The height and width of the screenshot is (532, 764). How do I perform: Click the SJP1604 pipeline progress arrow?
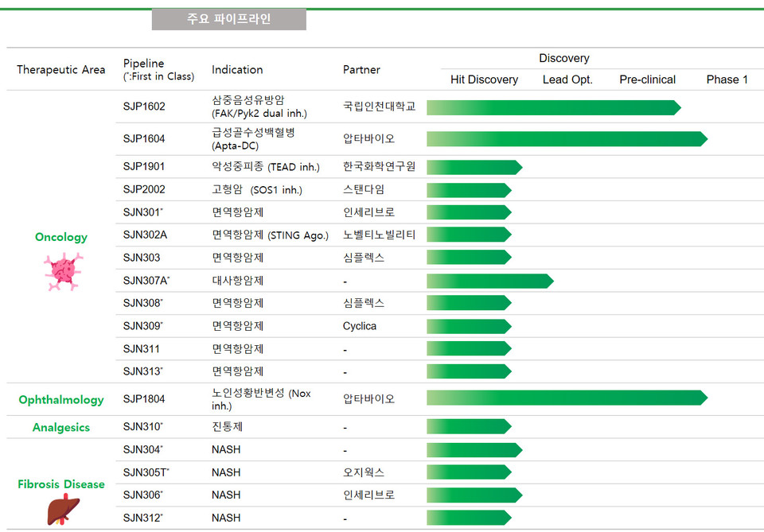click(x=565, y=138)
